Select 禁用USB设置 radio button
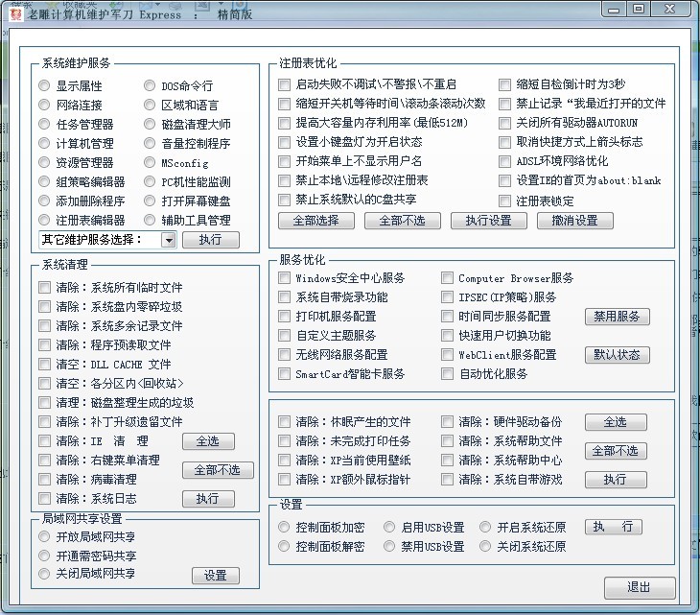 point(390,547)
